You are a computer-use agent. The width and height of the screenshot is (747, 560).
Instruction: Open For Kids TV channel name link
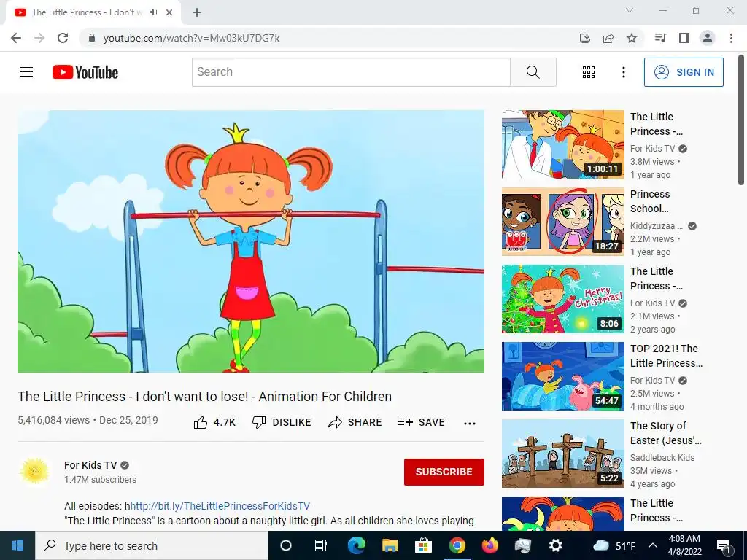click(90, 465)
